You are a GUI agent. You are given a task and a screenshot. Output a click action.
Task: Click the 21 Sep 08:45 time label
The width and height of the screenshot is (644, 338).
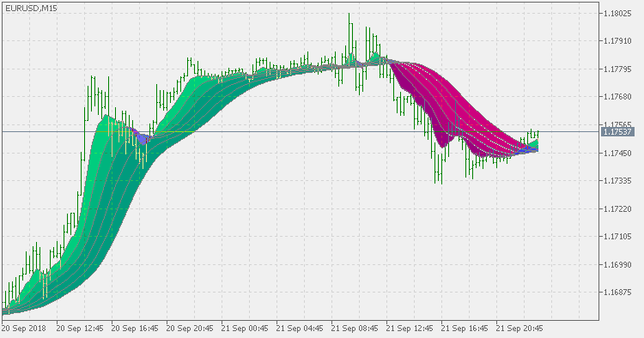(355, 329)
